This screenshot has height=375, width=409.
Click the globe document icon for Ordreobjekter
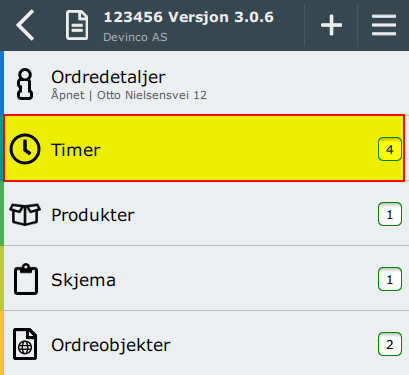pyautogui.click(x=25, y=344)
